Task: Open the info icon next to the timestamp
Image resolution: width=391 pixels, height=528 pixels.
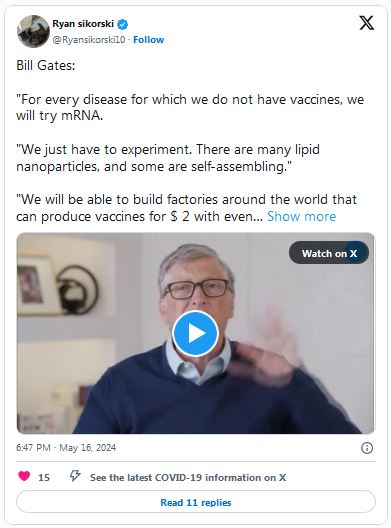Action: click(x=367, y=448)
